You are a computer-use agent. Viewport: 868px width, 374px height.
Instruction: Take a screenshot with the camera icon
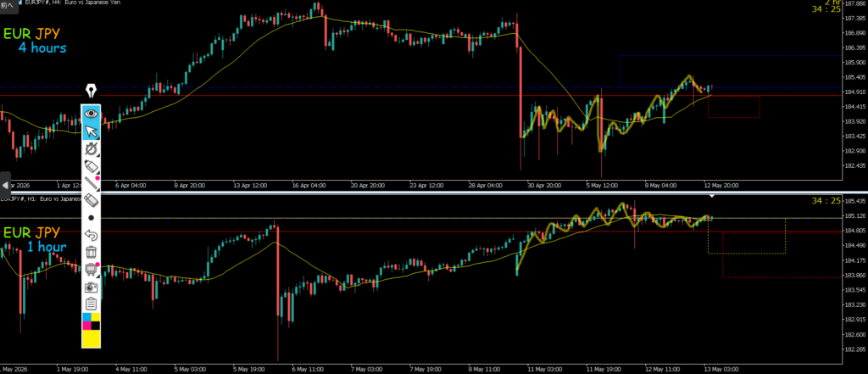tap(92, 287)
